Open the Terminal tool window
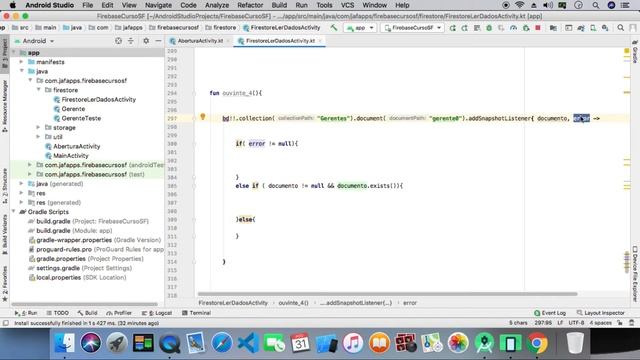The image size is (640, 360). click(x=196, y=313)
